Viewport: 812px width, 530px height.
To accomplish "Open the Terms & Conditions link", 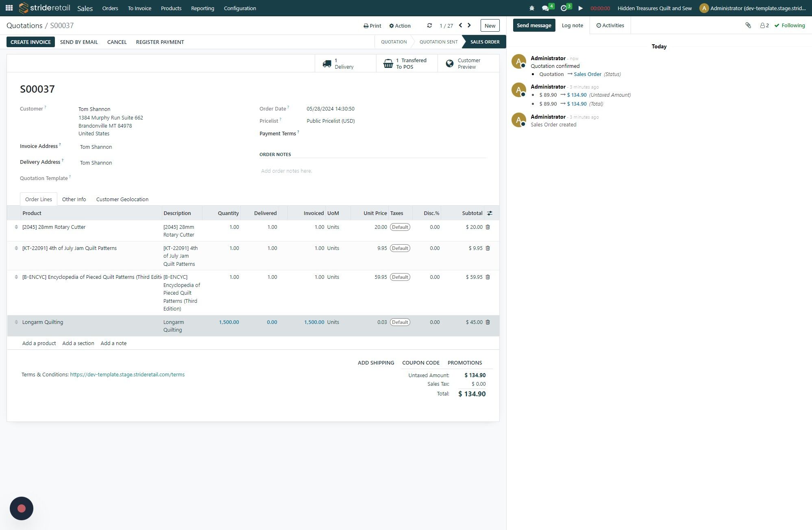I will 127,375.
